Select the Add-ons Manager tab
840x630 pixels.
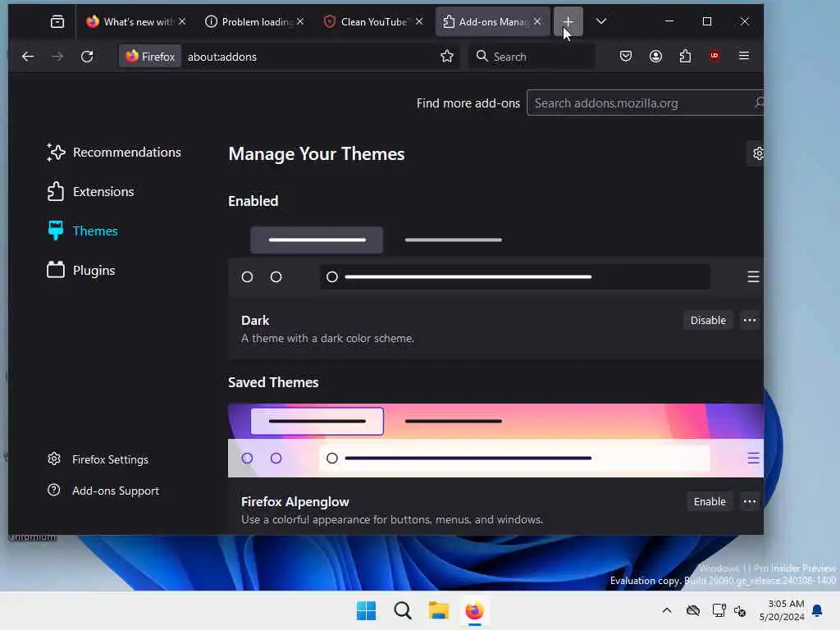pos(486,21)
